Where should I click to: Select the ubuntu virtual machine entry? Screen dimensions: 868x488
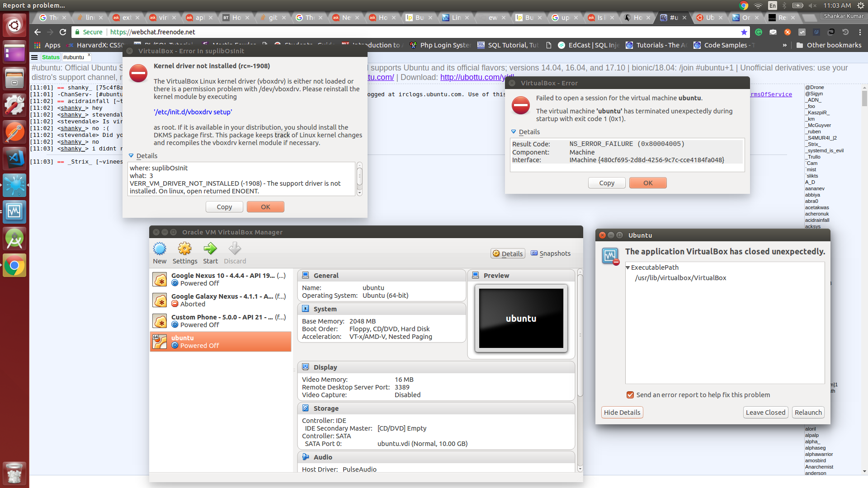pos(221,342)
